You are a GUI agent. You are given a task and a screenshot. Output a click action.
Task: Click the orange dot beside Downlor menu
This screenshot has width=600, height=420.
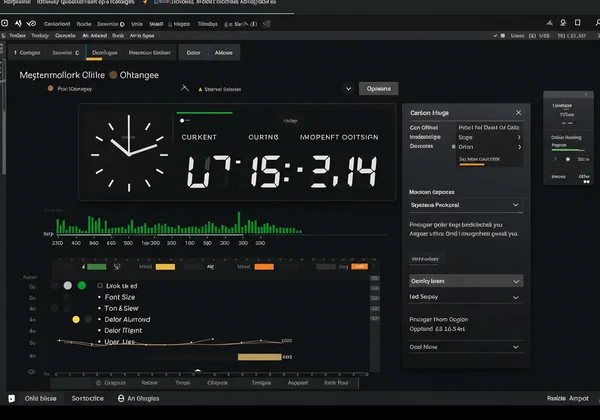click(122, 24)
